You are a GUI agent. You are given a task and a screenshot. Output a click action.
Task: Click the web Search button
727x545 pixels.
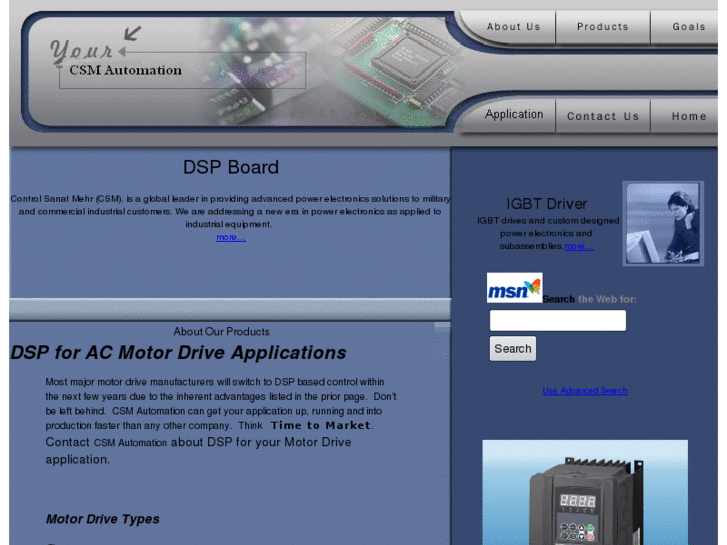(513, 348)
